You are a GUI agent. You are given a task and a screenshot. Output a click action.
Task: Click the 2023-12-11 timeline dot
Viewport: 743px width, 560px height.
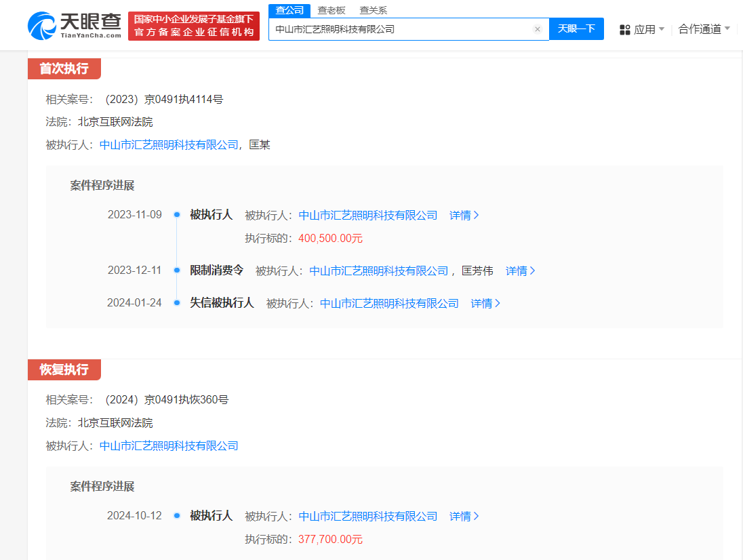pos(177,270)
